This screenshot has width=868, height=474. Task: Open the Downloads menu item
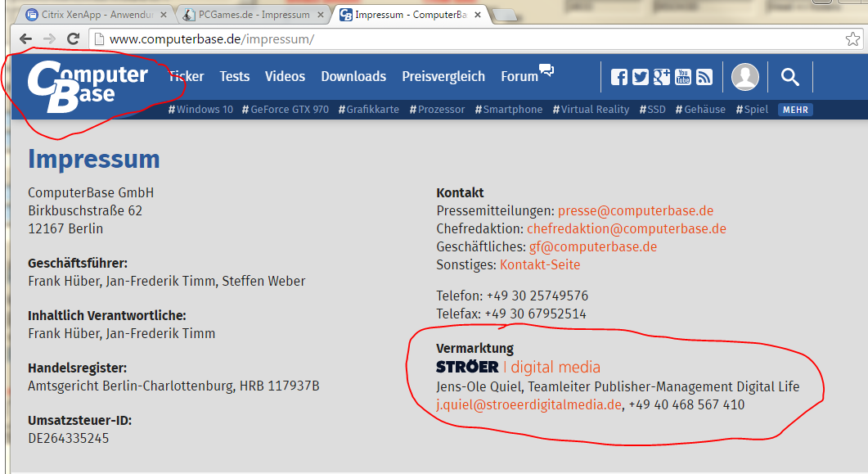(x=353, y=76)
